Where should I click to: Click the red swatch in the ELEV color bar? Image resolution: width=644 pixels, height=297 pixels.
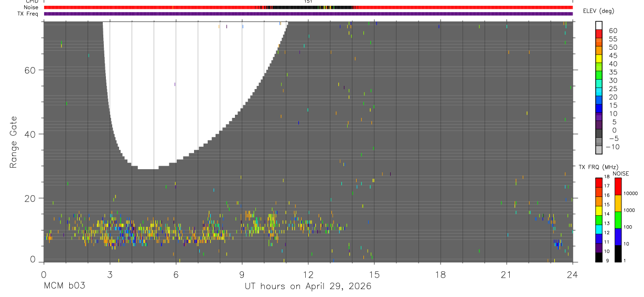pos(598,34)
